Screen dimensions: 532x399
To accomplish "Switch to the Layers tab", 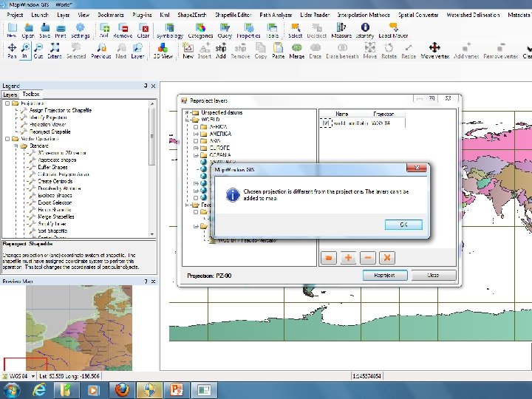I will [x=10, y=95].
